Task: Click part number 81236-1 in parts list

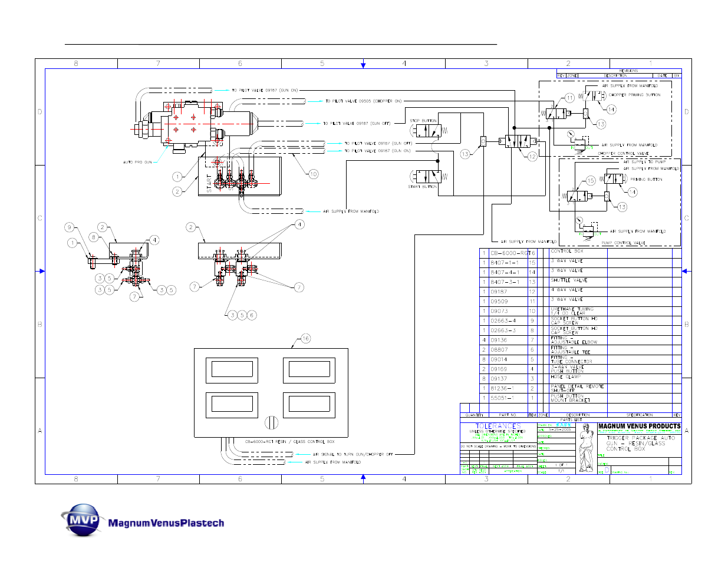Action: point(502,389)
